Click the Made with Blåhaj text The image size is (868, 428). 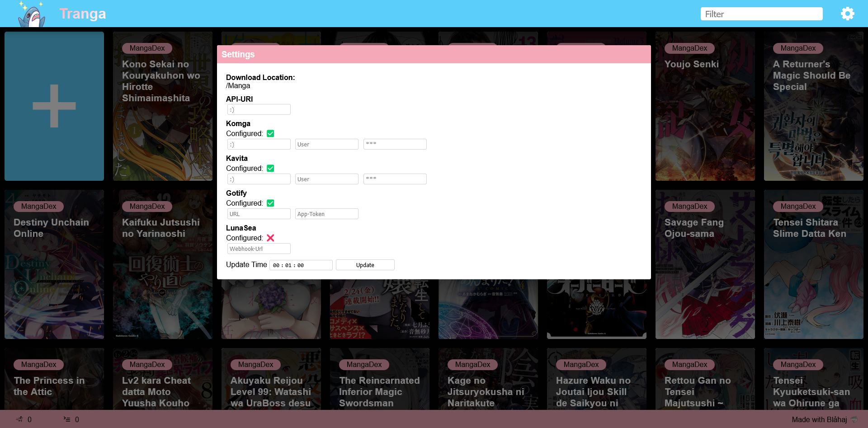[x=819, y=419]
